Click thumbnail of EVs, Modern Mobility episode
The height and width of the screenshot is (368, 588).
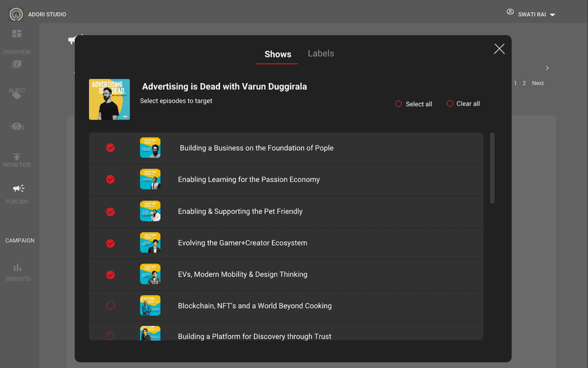[x=150, y=274]
